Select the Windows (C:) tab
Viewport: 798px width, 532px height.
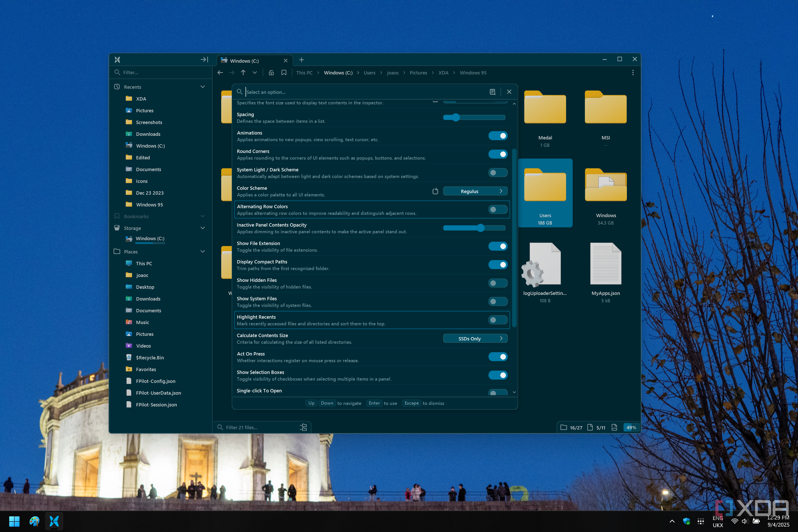[254, 61]
